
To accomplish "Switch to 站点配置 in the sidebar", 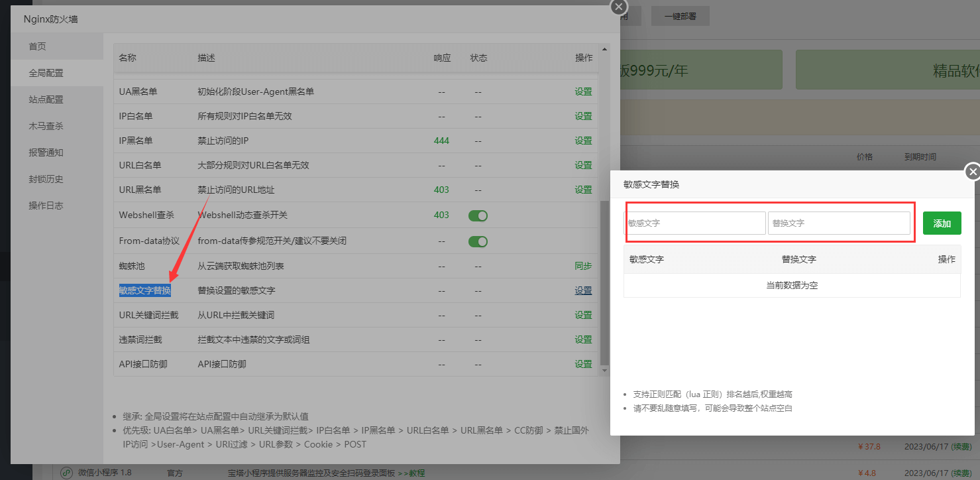I will 57,99.
